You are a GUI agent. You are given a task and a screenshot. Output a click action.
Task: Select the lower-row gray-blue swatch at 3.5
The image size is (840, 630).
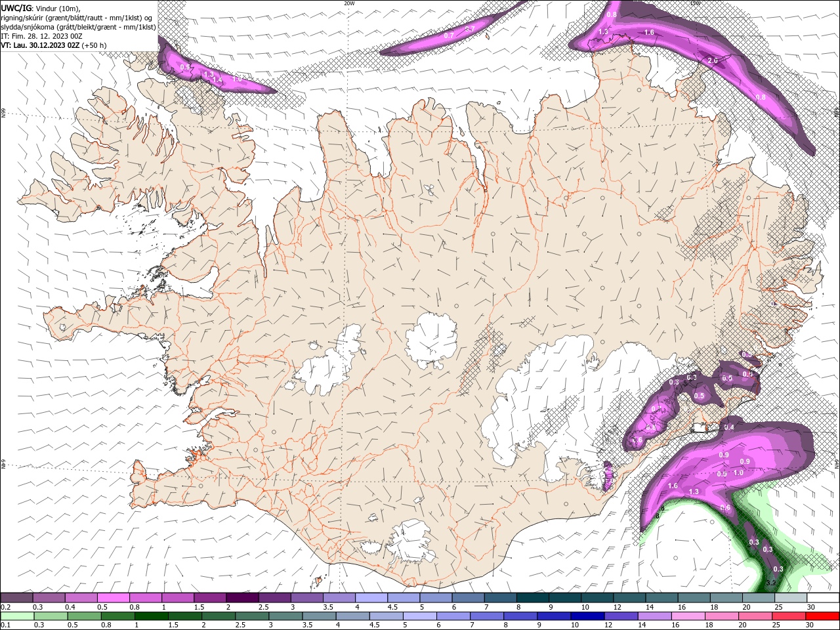318,616
